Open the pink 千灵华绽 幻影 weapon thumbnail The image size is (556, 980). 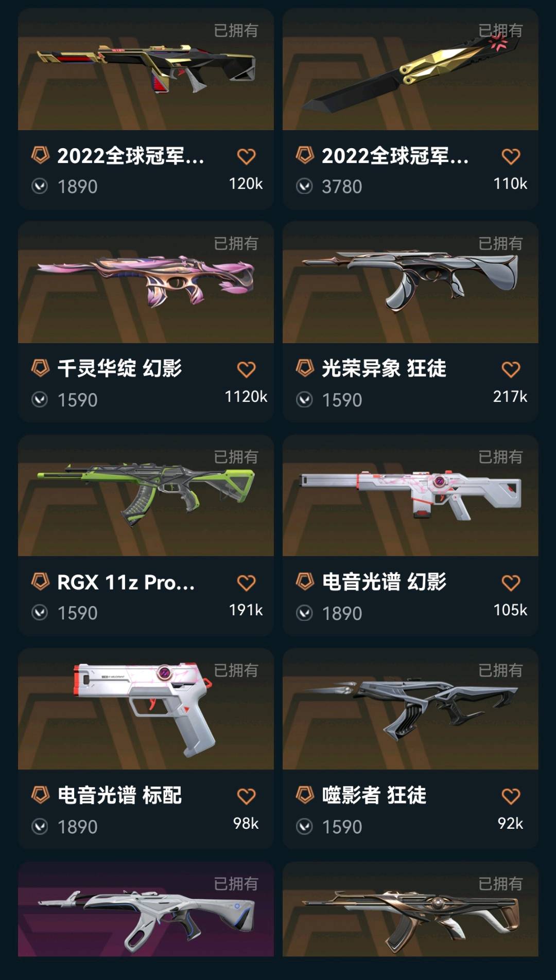[x=146, y=282]
